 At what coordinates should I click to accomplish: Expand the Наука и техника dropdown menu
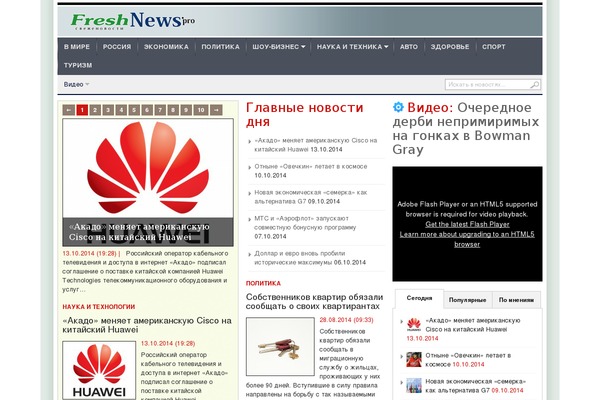(x=352, y=47)
